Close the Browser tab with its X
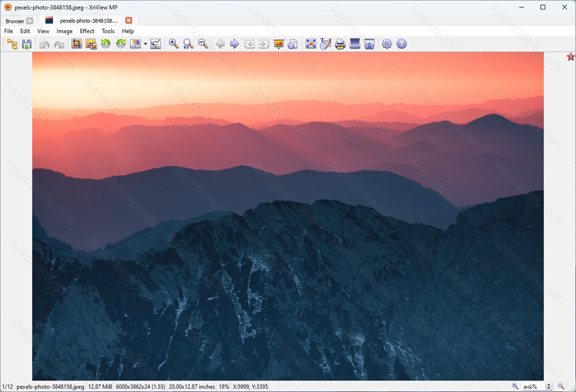 (30, 21)
